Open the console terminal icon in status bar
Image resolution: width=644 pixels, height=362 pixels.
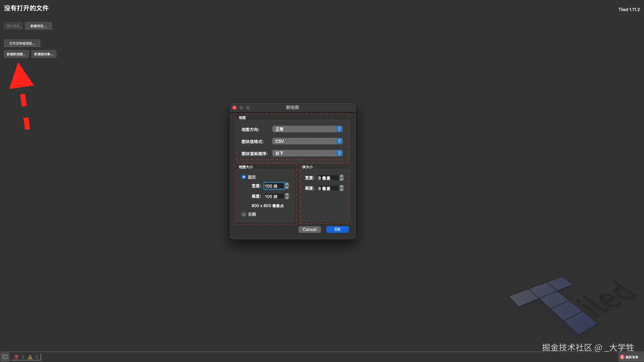coord(5,357)
